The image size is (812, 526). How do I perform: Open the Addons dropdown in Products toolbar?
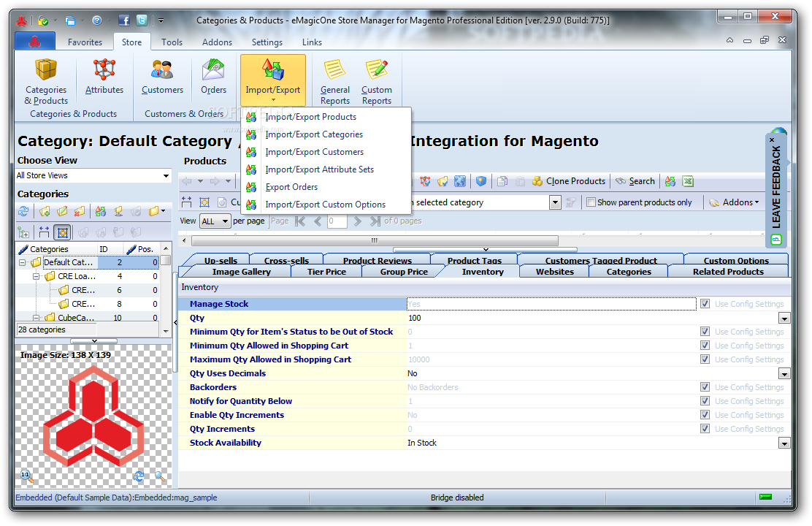click(x=734, y=202)
